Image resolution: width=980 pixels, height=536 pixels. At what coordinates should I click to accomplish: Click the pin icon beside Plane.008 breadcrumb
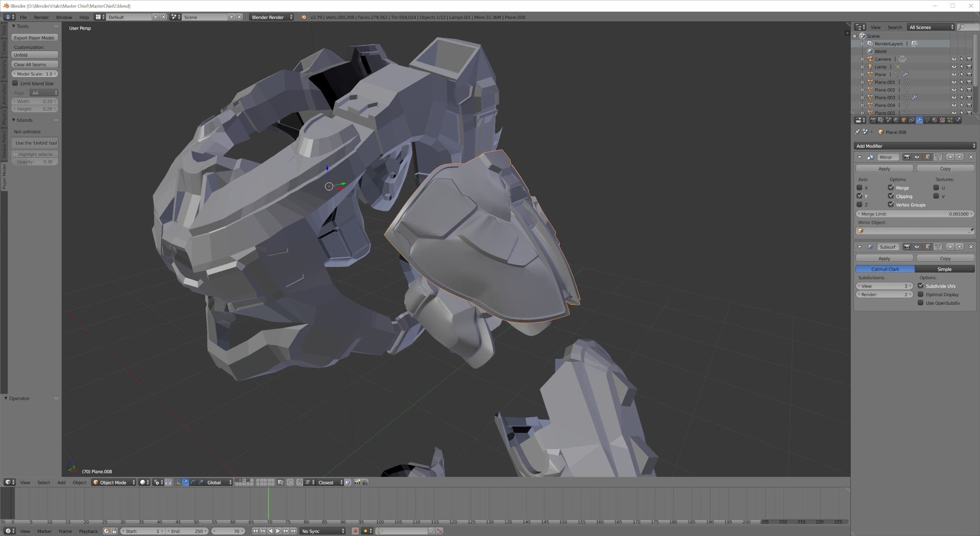point(857,132)
